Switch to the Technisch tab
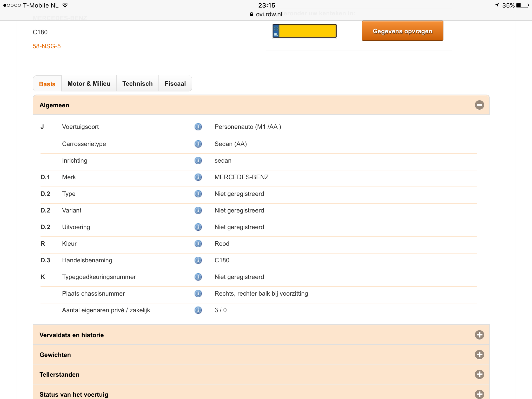The width and height of the screenshot is (532, 399). tap(137, 84)
